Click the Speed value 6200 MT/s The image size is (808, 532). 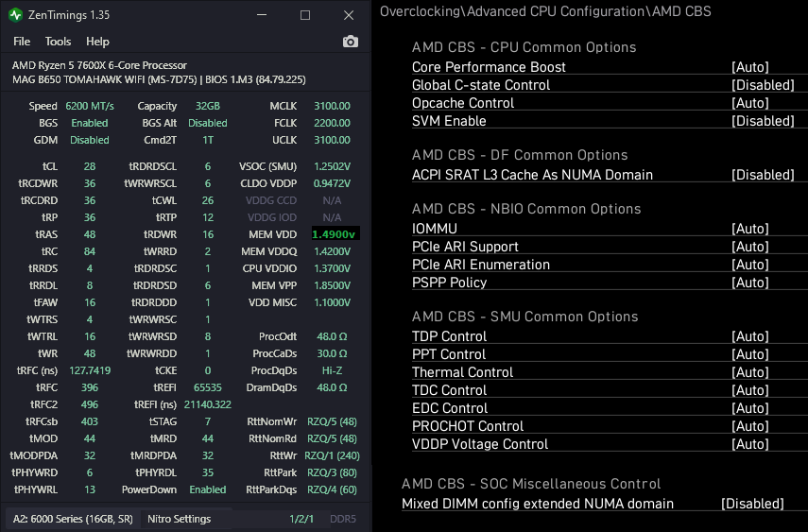point(90,106)
